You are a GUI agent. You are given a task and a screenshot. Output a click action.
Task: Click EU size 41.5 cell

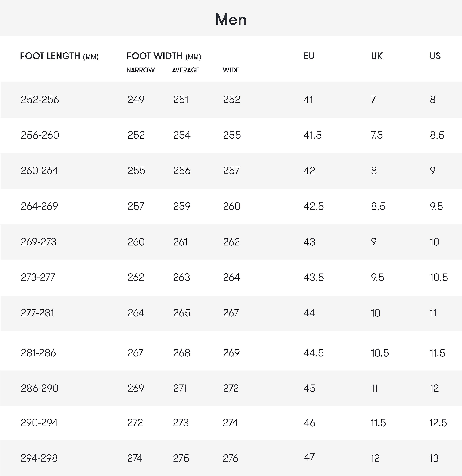(313, 135)
